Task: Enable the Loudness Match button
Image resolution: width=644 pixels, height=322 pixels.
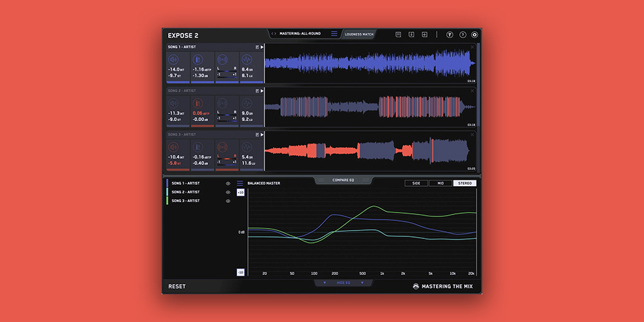Action: [x=359, y=34]
